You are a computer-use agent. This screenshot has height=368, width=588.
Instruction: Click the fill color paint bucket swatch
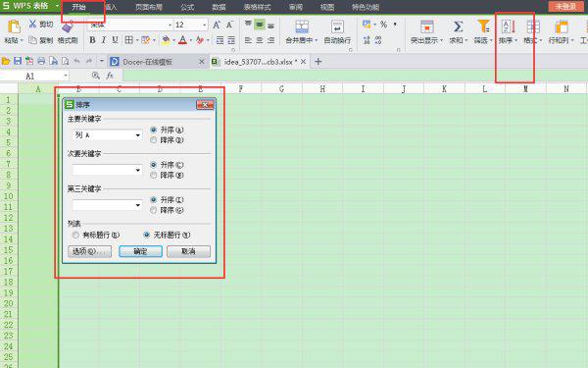pos(165,40)
